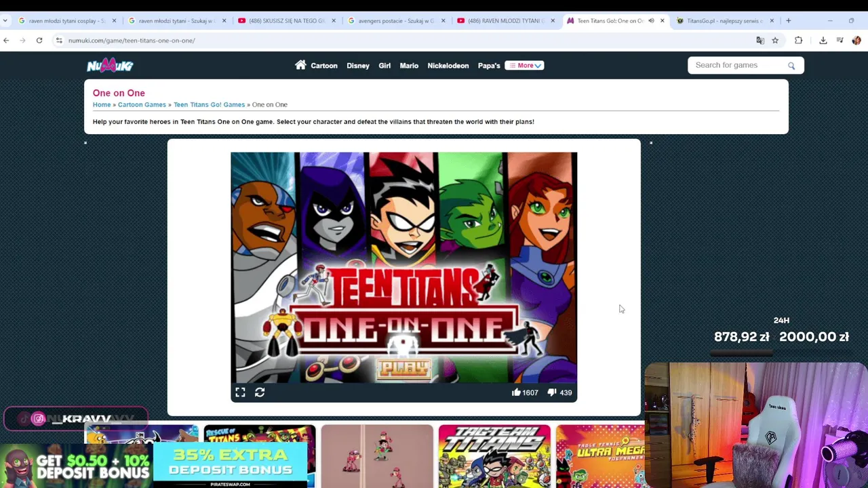This screenshot has height=488, width=868.
Task: View site information icon in address bar
Action: click(x=59, y=41)
